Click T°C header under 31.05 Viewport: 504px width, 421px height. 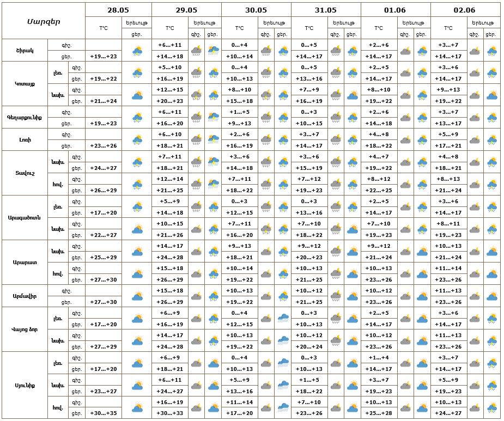click(x=309, y=28)
